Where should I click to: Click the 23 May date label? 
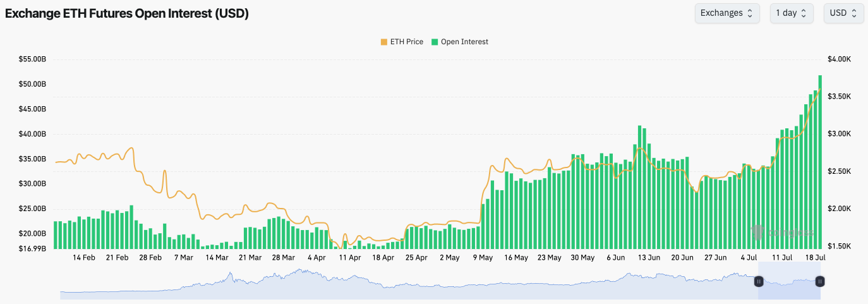(550, 258)
